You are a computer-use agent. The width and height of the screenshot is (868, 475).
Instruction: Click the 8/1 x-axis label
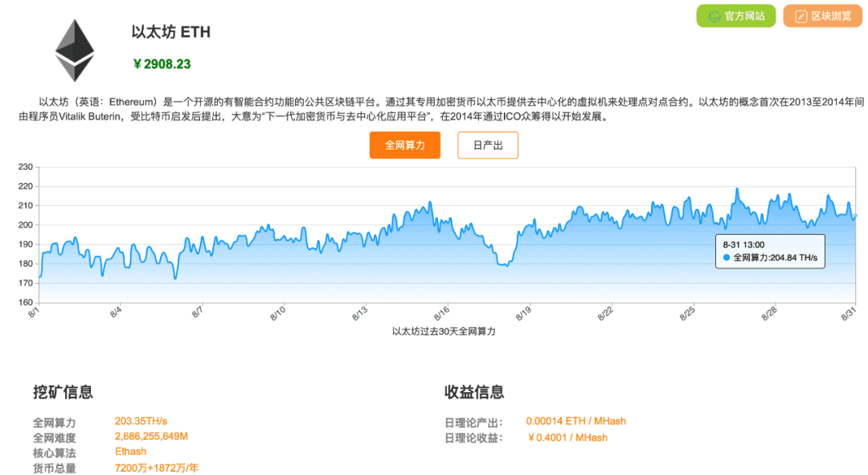pos(33,313)
